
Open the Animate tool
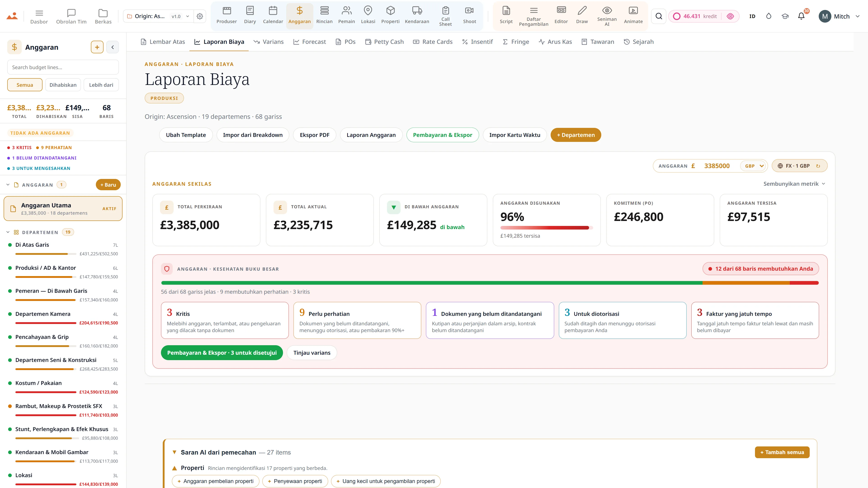point(633,16)
